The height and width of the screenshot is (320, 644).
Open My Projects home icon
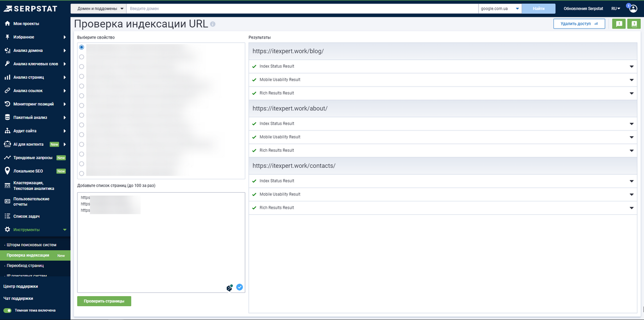(x=7, y=23)
